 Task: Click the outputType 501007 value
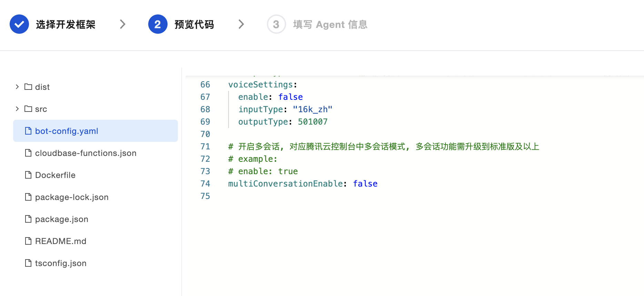click(x=313, y=122)
